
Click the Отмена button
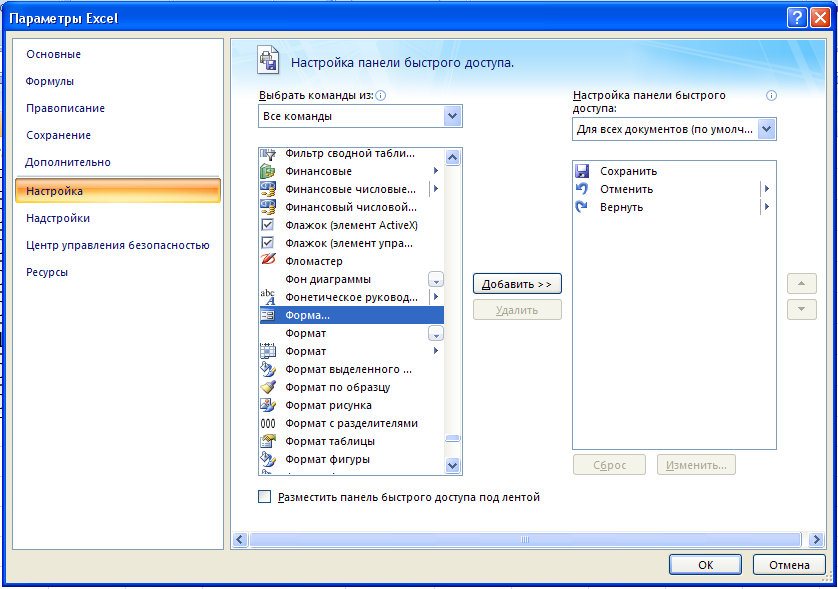pyautogui.click(x=789, y=565)
